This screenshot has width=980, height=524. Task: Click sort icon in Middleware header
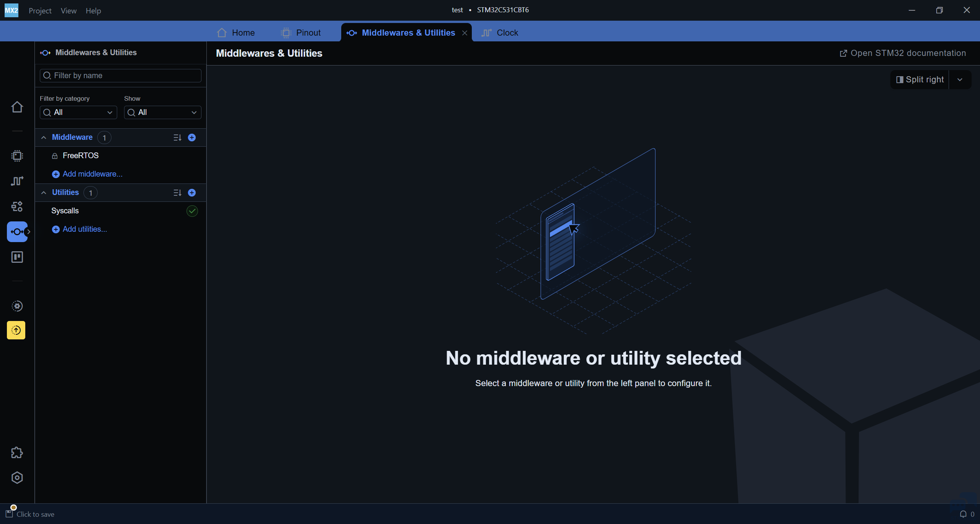pyautogui.click(x=177, y=138)
